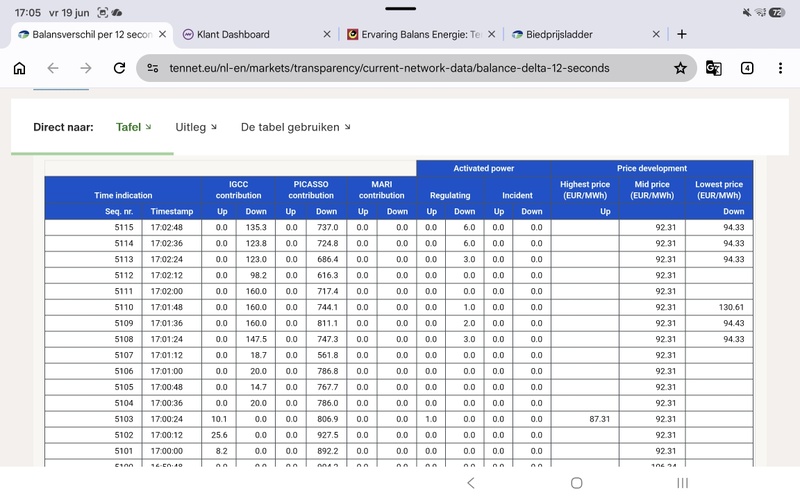Image resolution: width=800 pixels, height=500 pixels.
Task: Select sequence number 5101 cell
Action: [x=93, y=451]
